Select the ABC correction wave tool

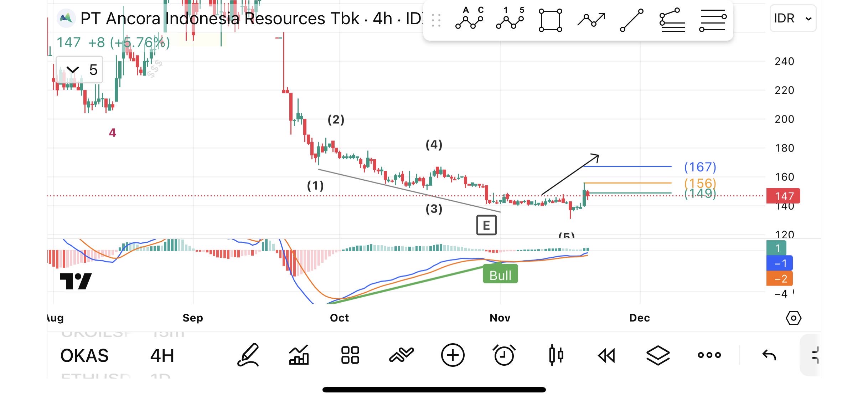tap(469, 20)
